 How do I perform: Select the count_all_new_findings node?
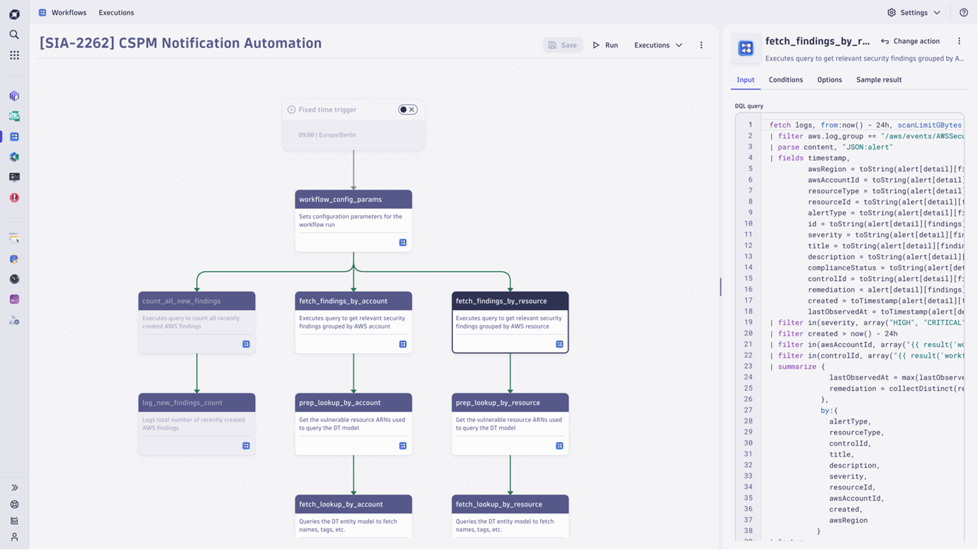pyautogui.click(x=196, y=300)
